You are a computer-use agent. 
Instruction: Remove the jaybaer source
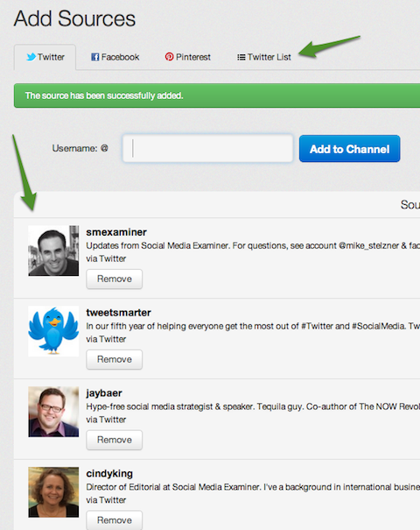[114, 440]
